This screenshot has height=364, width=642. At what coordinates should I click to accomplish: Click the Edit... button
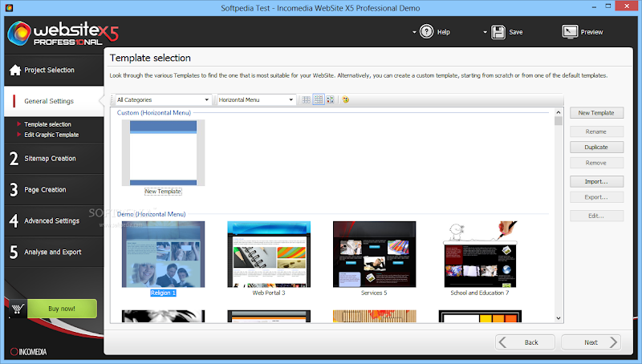[596, 216]
